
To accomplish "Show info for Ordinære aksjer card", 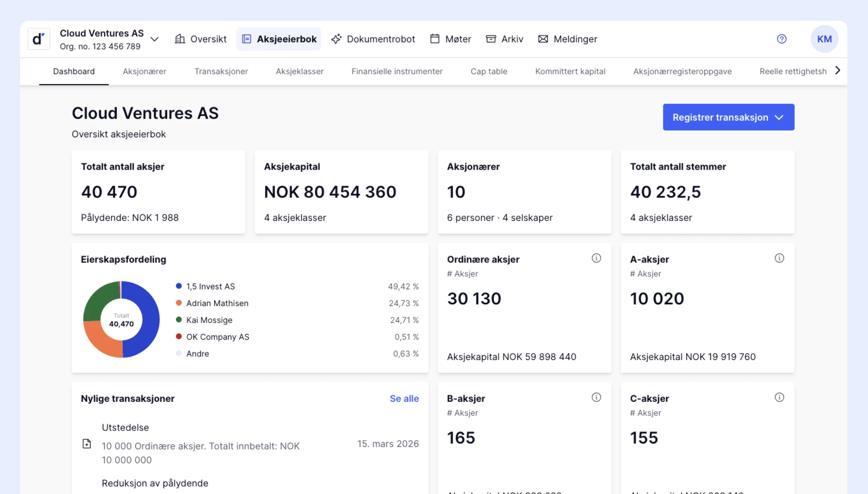I will (596, 258).
